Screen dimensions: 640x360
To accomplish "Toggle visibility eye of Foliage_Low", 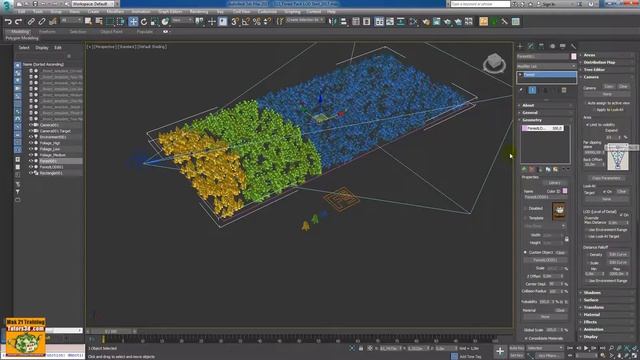I will coord(31,149).
